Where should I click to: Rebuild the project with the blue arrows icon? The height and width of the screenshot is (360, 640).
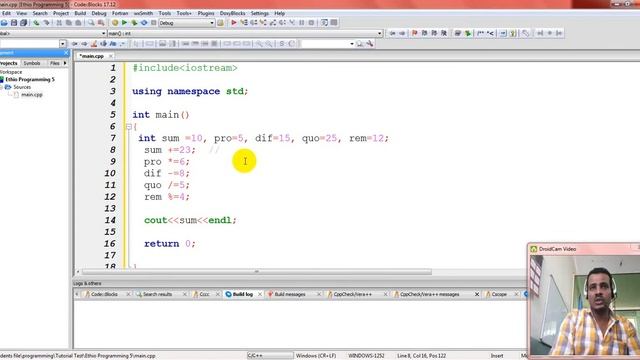coord(144,23)
